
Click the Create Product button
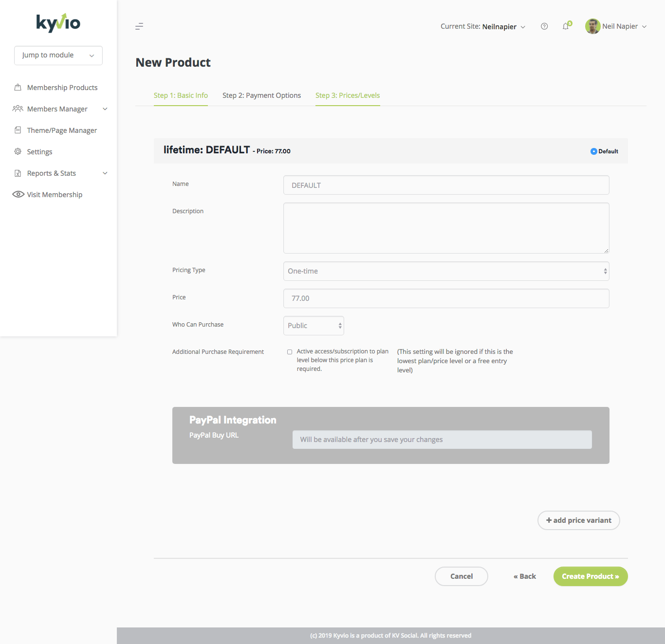click(591, 576)
